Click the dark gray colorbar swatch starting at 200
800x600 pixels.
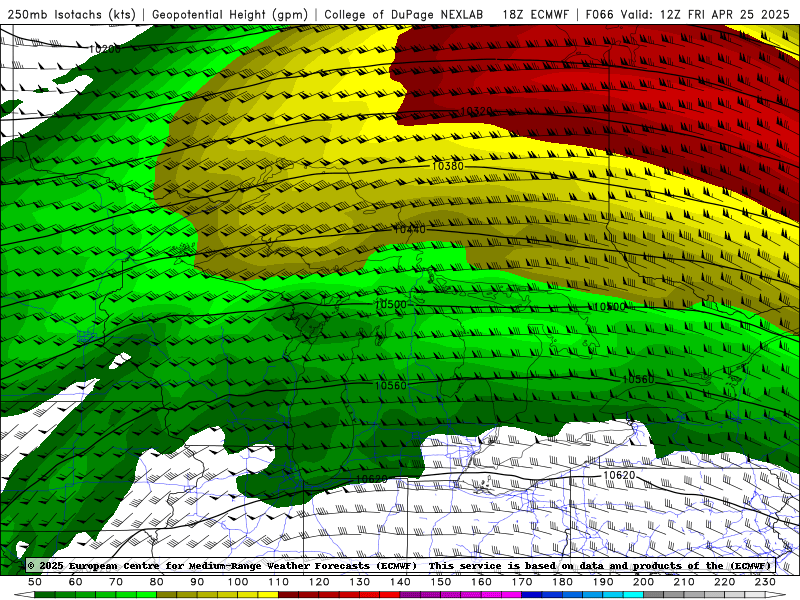pyautogui.click(x=654, y=595)
